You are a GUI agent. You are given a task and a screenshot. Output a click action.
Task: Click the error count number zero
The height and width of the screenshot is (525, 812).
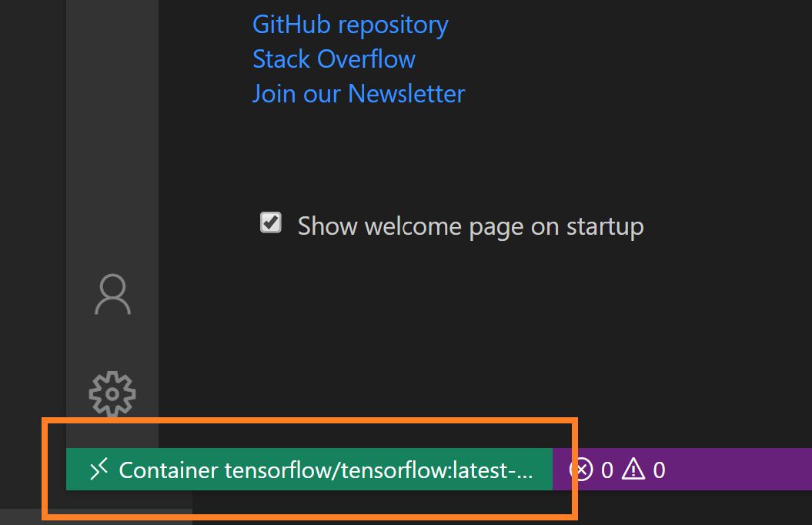(x=607, y=470)
